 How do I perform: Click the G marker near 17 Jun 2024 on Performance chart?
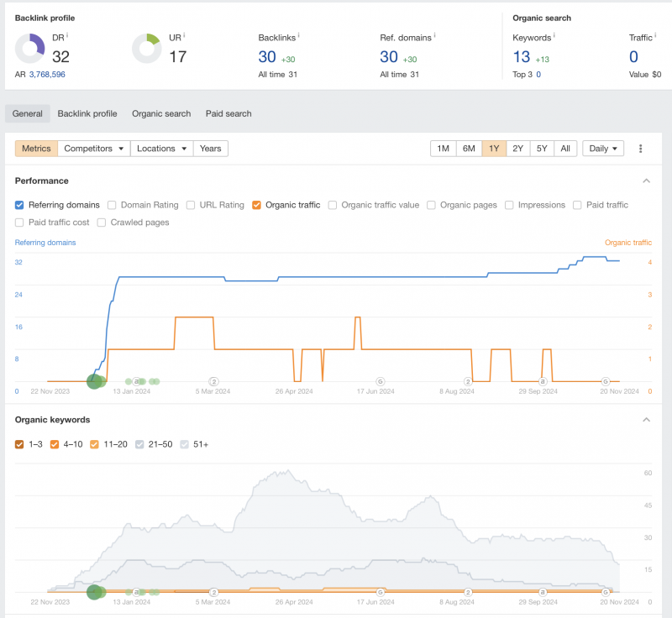point(380,381)
